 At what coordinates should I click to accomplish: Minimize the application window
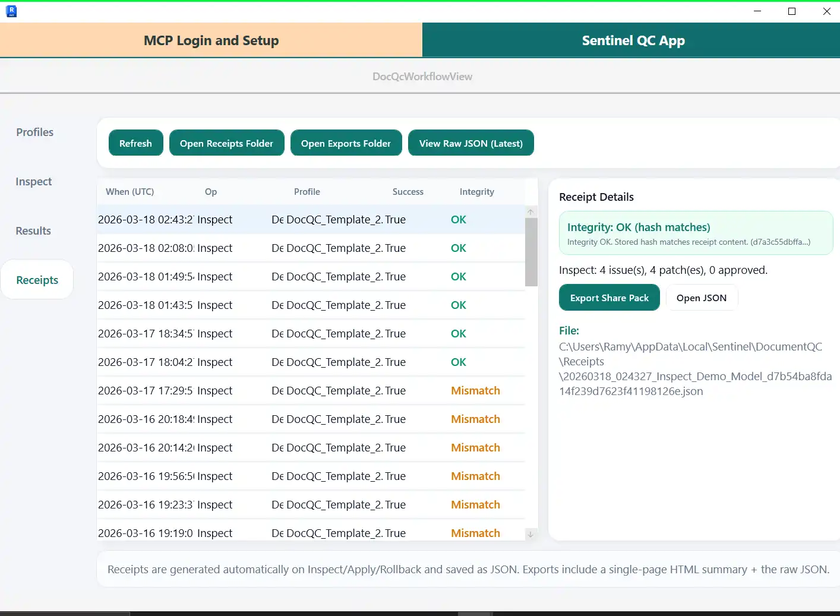[x=757, y=11]
